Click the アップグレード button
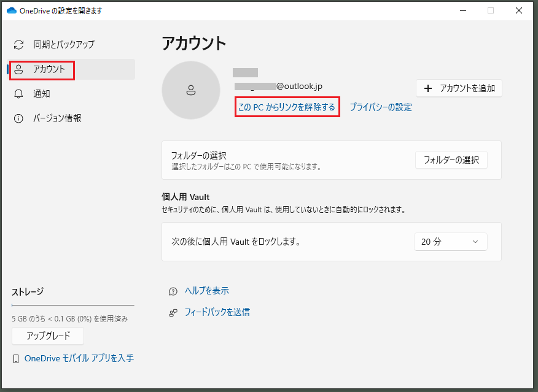Screen dimensions: 538x392 coord(48,336)
